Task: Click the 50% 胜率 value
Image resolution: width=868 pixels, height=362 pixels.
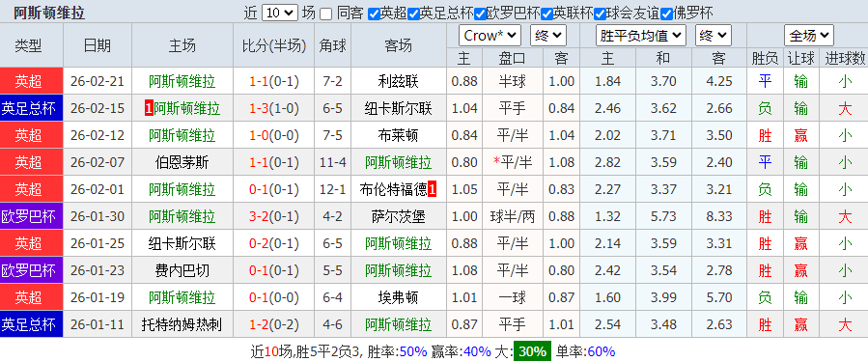Action: [413, 351]
